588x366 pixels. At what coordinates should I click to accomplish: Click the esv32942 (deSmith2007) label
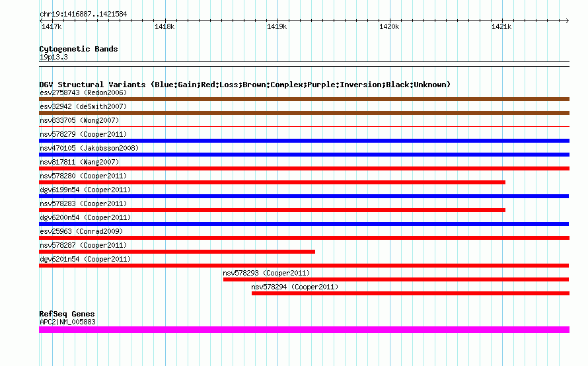(x=83, y=106)
